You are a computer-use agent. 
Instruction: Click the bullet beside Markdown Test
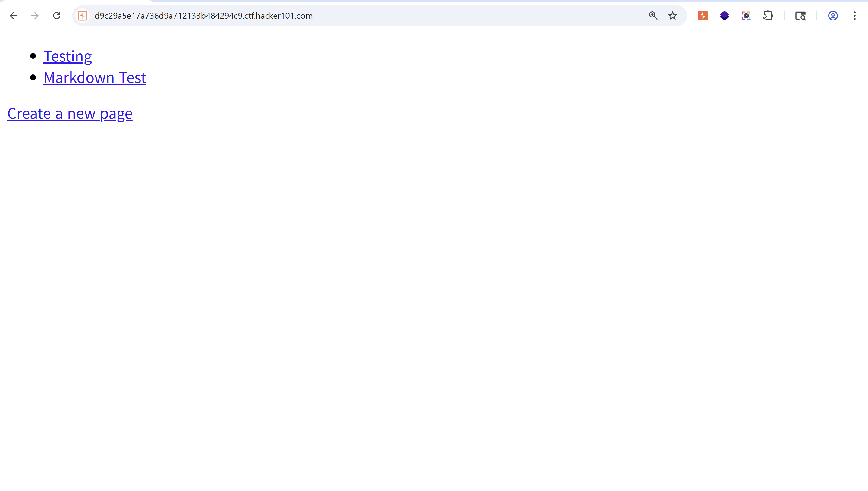click(x=33, y=77)
